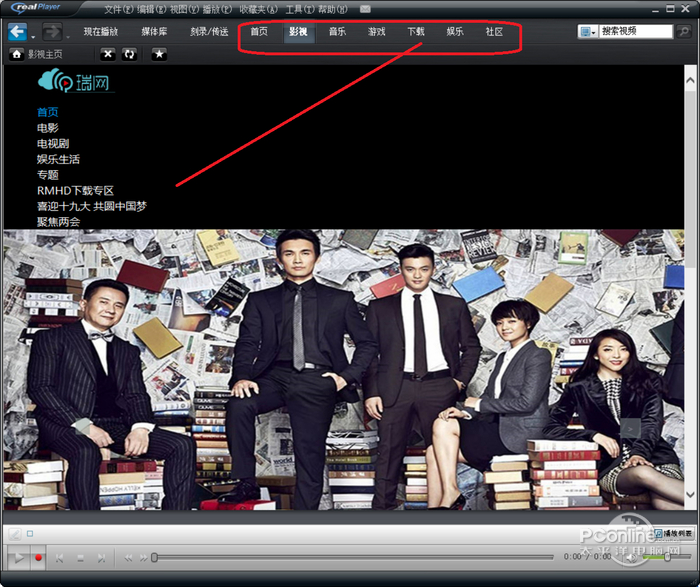Click the forward arrow button
Screen dimensions: 700x587
(x=52, y=32)
